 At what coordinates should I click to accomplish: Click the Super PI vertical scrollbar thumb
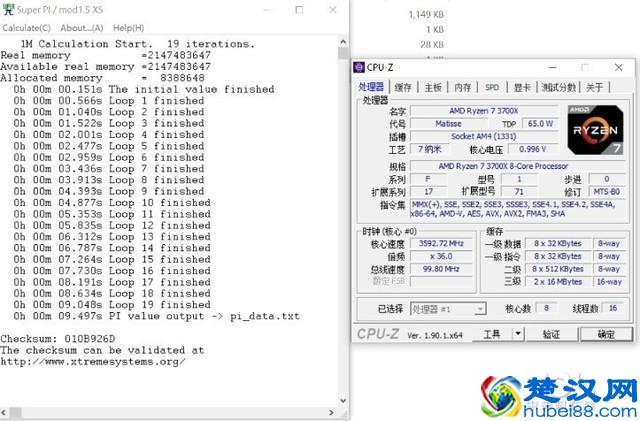343,53
